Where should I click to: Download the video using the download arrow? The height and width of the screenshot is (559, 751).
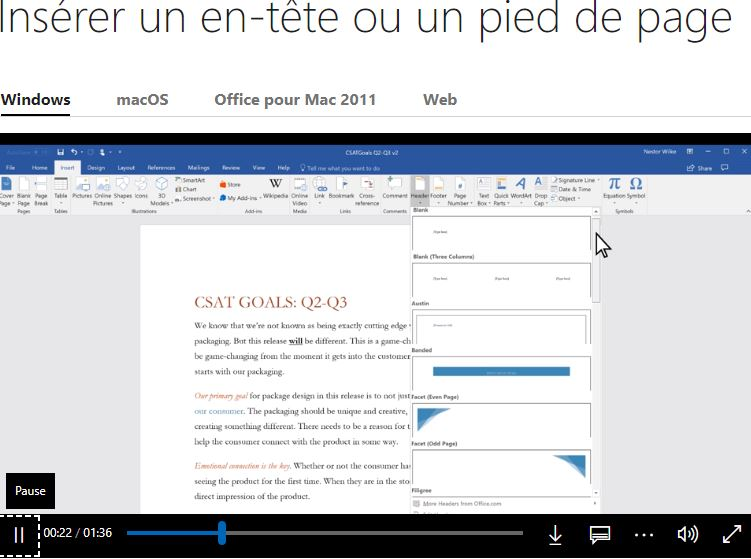555,535
